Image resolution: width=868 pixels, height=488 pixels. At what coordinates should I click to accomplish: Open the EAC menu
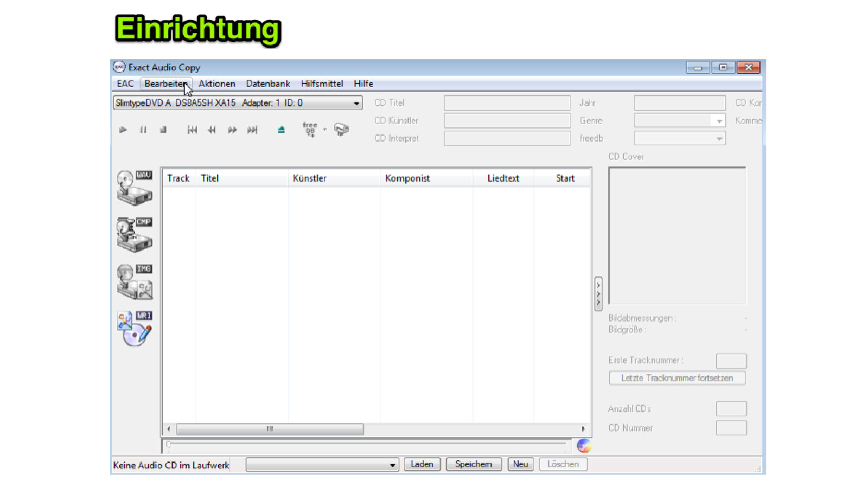click(x=125, y=84)
